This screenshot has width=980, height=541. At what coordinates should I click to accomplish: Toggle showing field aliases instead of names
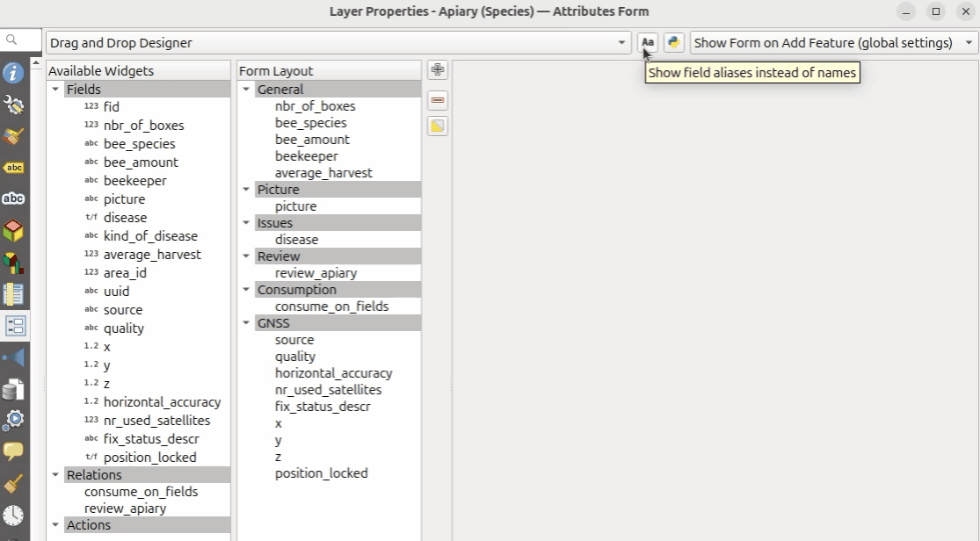[648, 42]
